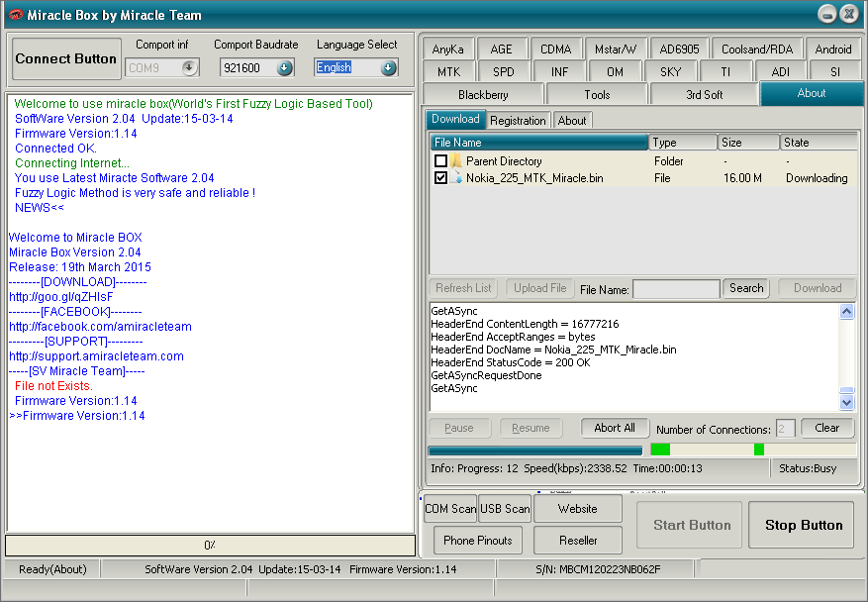Viewport: 868px width, 602px height.
Task: Click the Parent Directory folder icon
Action: [x=456, y=161]
